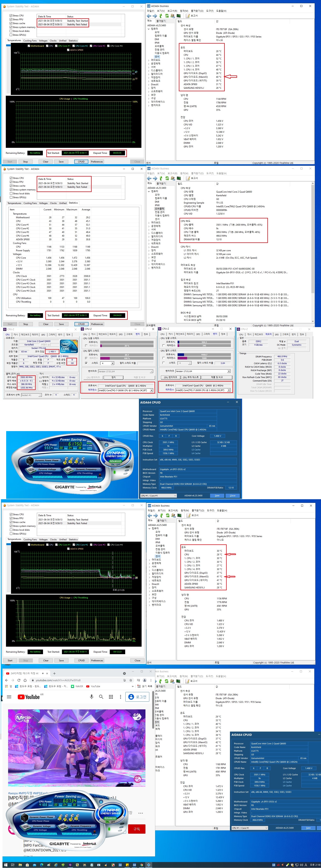Tick Stress GPU(s) in Stability Test elapsed 04:03:35

coord(11,35)
